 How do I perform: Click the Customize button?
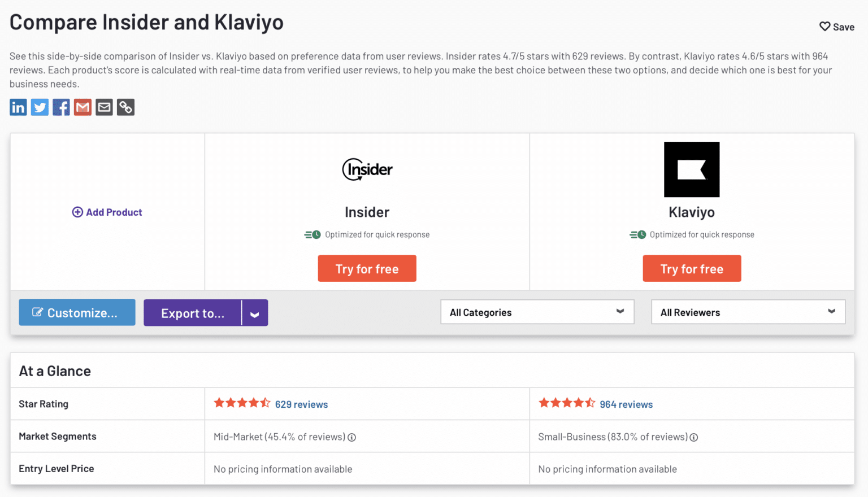77,312
